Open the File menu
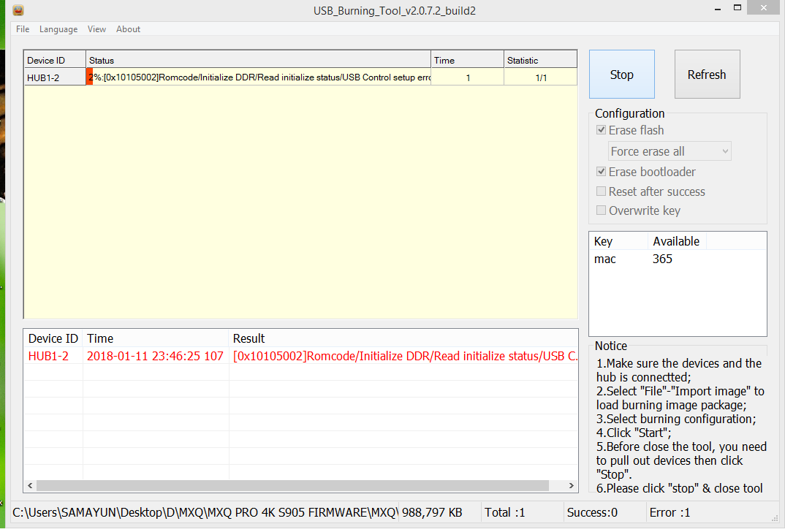785x532 pixels. pos(23,29)
